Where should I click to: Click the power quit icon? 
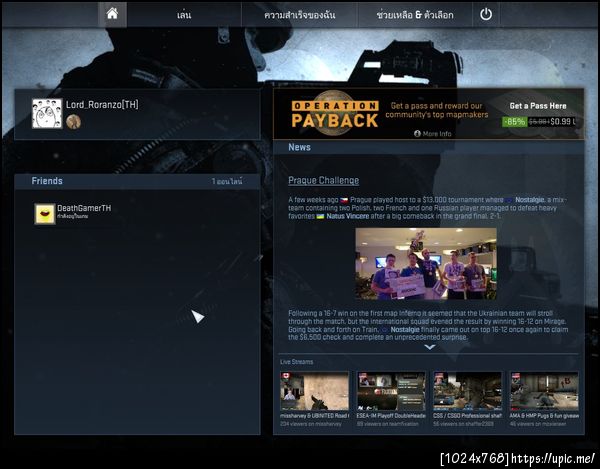(x=486, y=15)
